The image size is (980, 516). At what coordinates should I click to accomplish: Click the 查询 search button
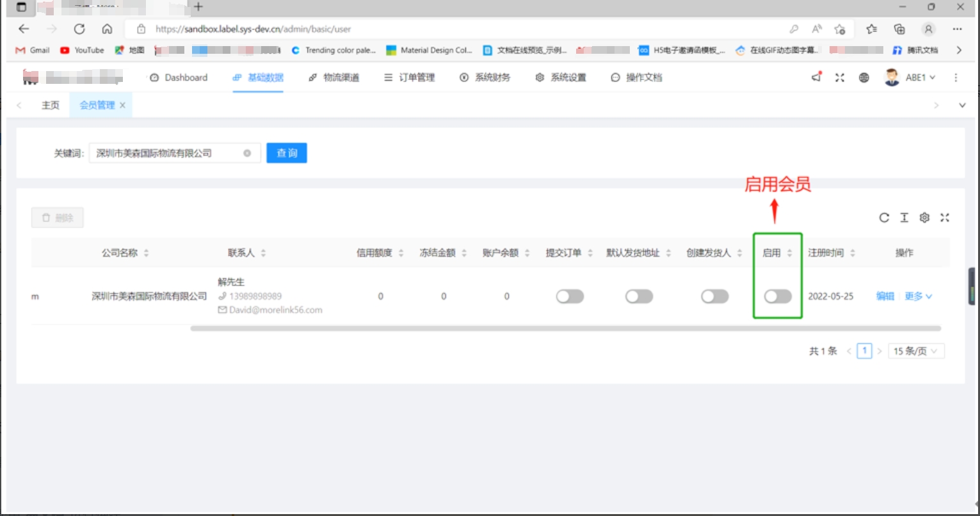(286, 152)
